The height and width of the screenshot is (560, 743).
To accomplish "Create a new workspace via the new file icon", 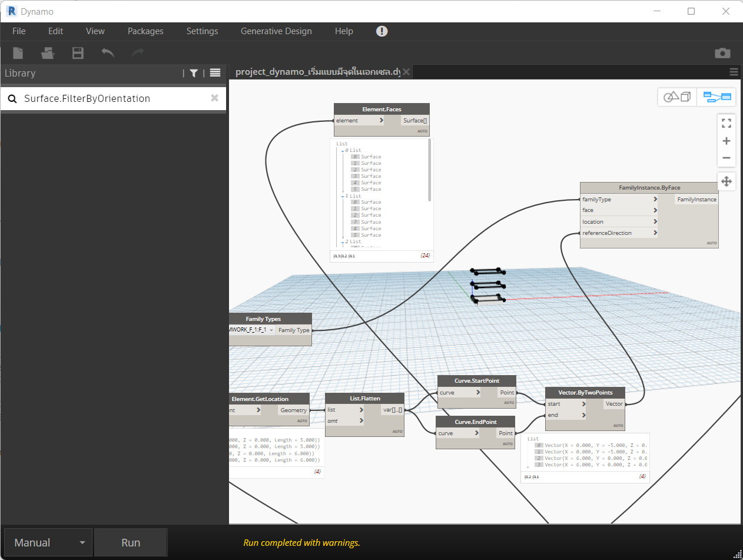I will pyautogui.click(x=18, y=53).
